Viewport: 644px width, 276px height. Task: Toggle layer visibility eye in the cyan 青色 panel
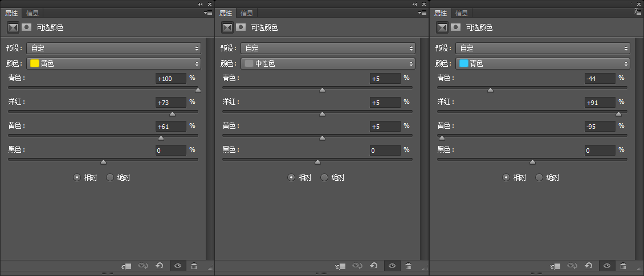click(607, 266)
